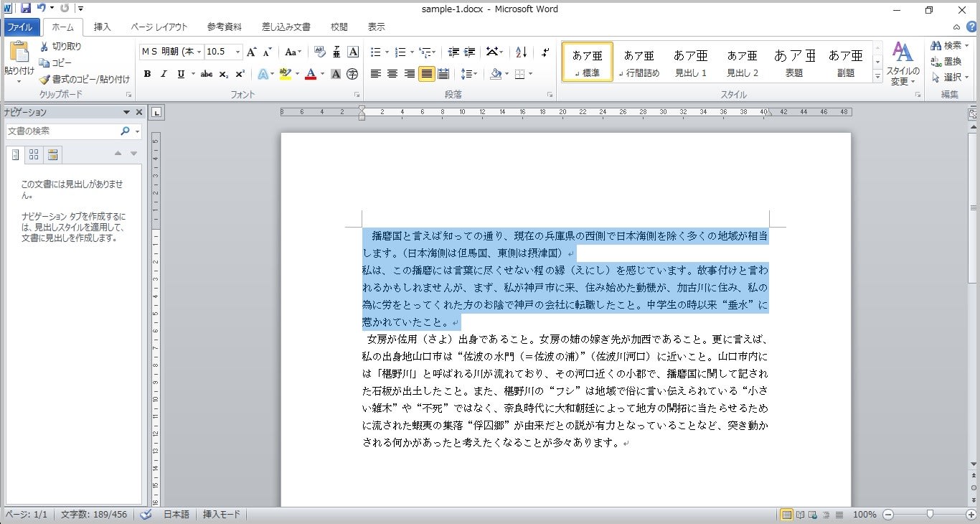980x524 pixels.
Task: Apply strikethrough with the abc icon
Action: click(x=207, y=74)
